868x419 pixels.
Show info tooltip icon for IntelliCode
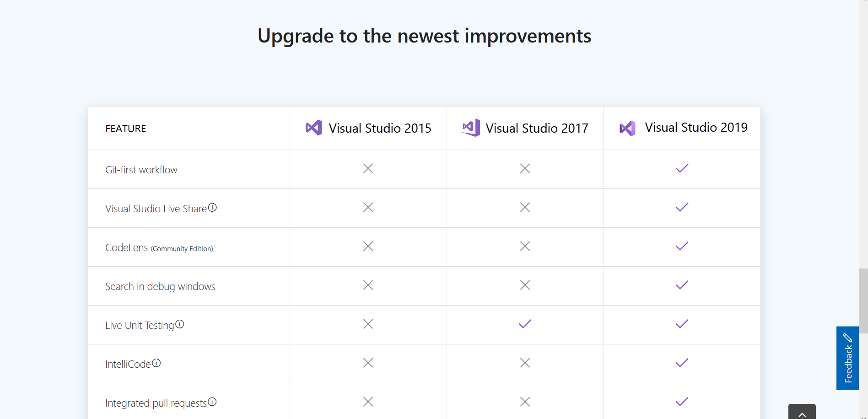point(156,363)
